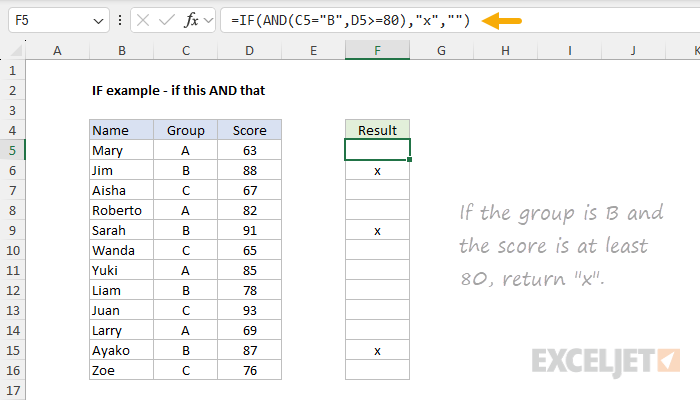
Task: Click the Enter checkmark icon in formula bar
Action: pos(167,21)
